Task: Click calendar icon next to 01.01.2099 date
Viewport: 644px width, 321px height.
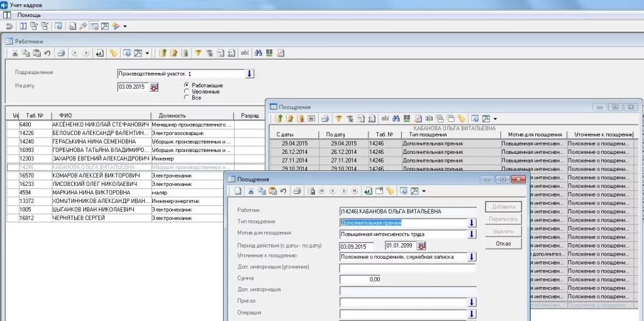Action: (x=422, y=246)
